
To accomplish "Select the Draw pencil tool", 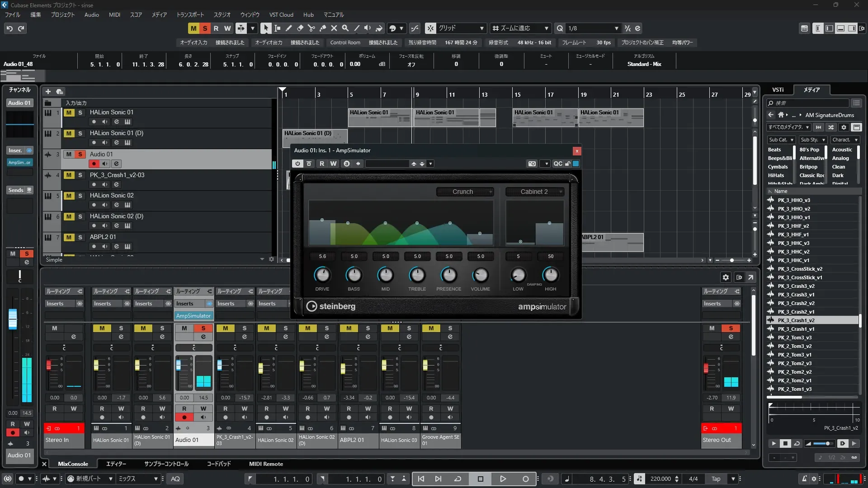I will pos(289,28).
